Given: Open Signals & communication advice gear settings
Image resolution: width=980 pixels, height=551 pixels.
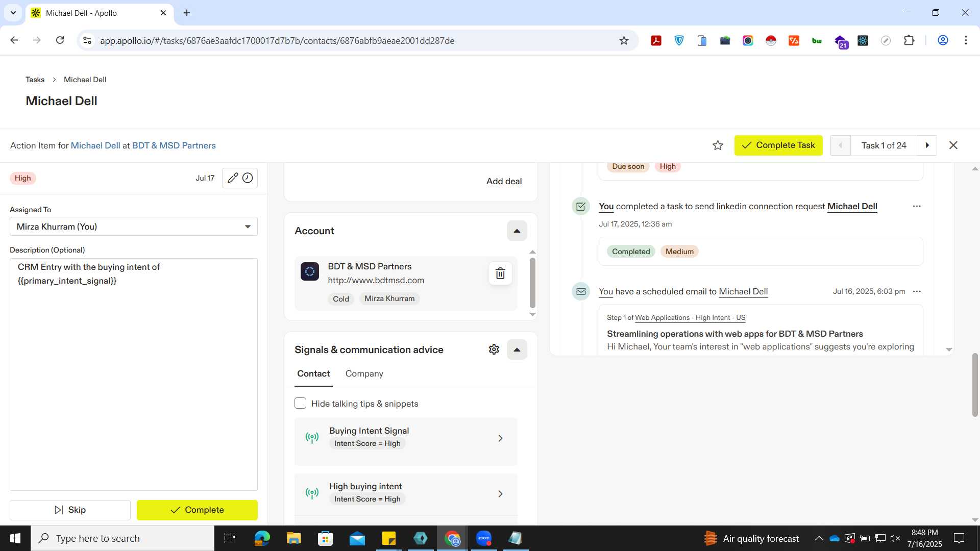Looking at the screenshot, I should point(494,349).
